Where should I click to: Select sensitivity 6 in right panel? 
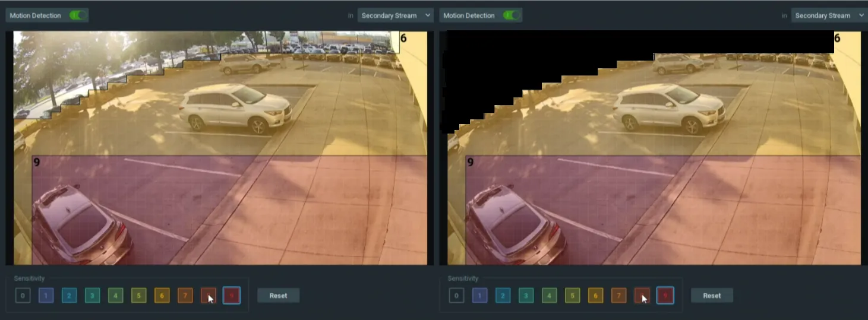595,295
